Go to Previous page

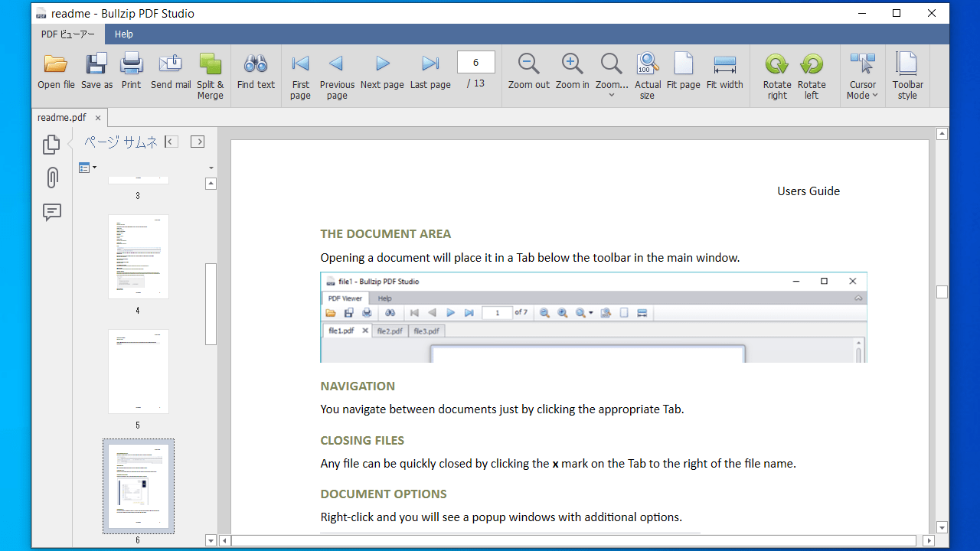337,76
